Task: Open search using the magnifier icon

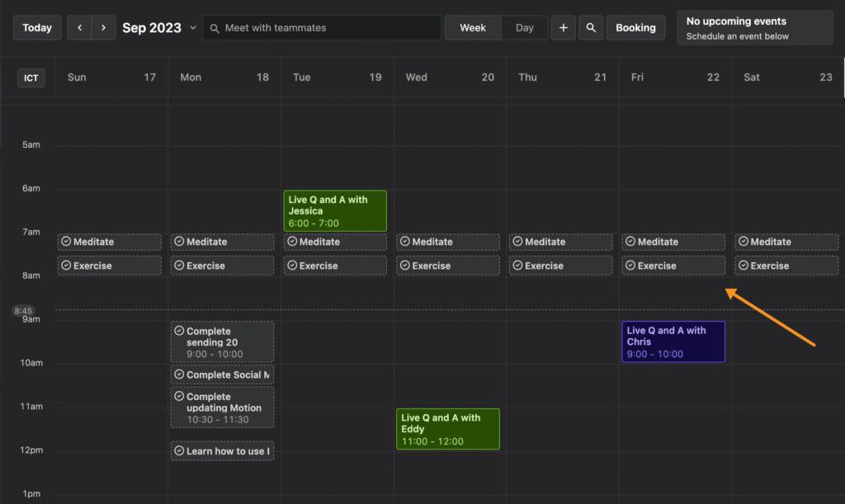Action: [591, 27]
